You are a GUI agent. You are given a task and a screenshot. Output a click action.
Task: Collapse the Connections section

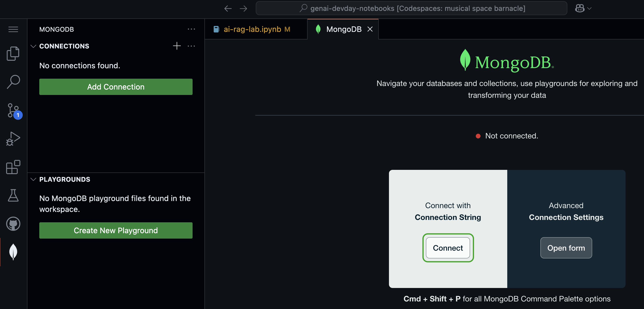[x=33, y=46]
